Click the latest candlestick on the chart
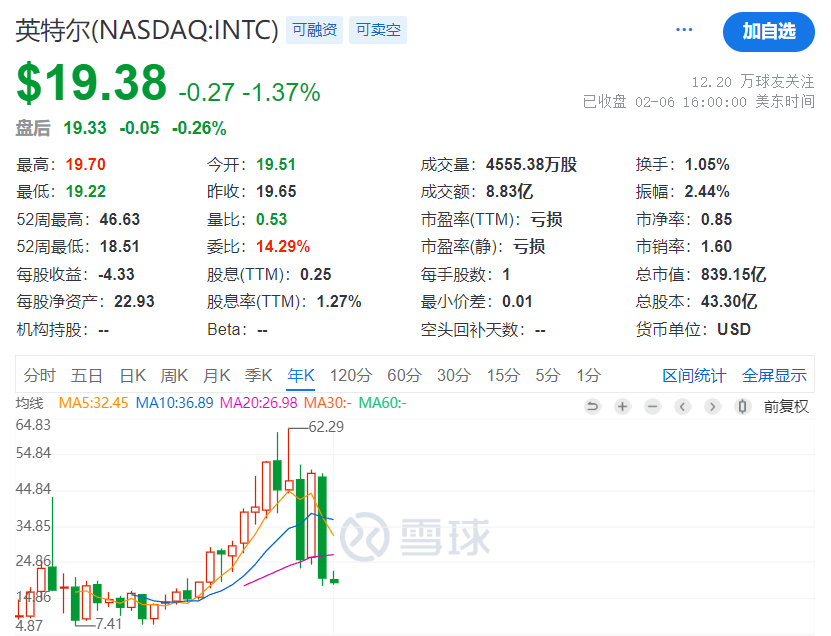The height and width of the screenshot is (636, 831). pos(334,580)
